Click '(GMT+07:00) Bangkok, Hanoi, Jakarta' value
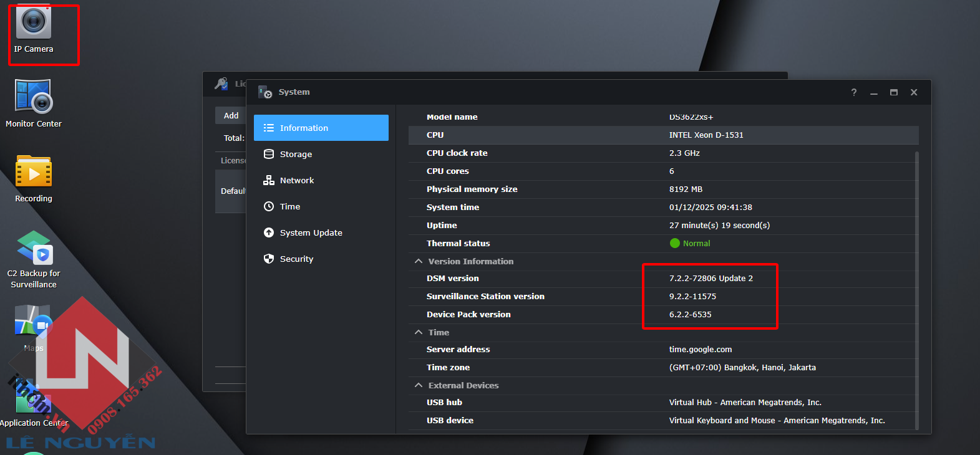Image resolution: width=980 pixels, height=455 pixels. pos(742,367)
